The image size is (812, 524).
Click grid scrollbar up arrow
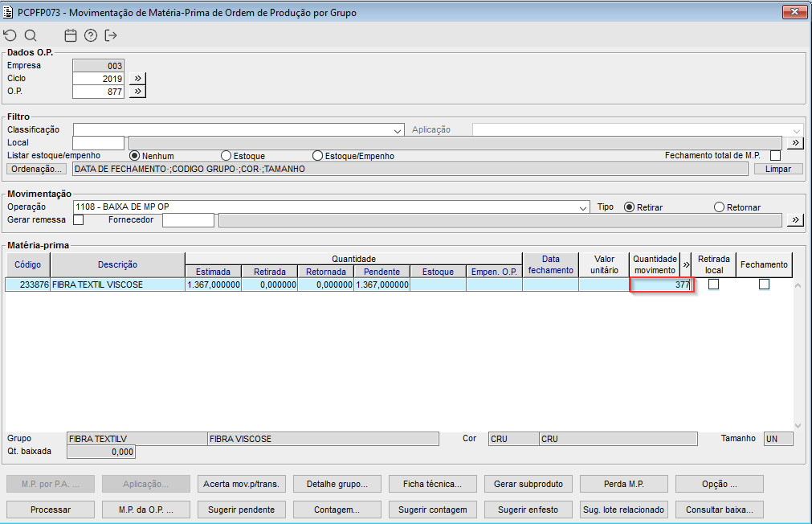tap(798, 285)
